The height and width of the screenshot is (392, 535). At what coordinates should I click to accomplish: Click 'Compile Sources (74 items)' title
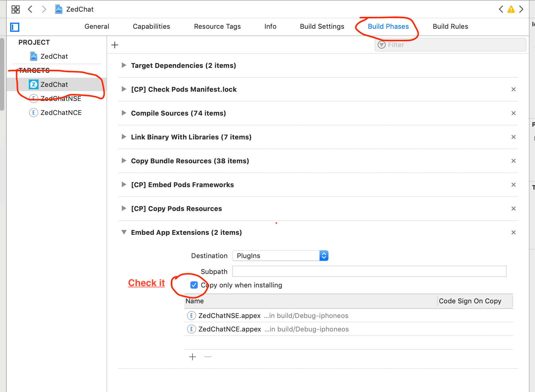pos(178,113)
